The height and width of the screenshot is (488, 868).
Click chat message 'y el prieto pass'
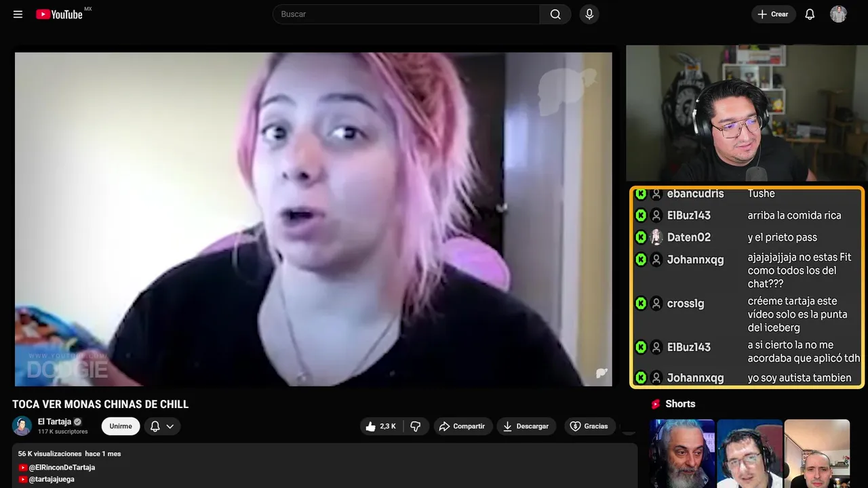click(x=782, y=237)
